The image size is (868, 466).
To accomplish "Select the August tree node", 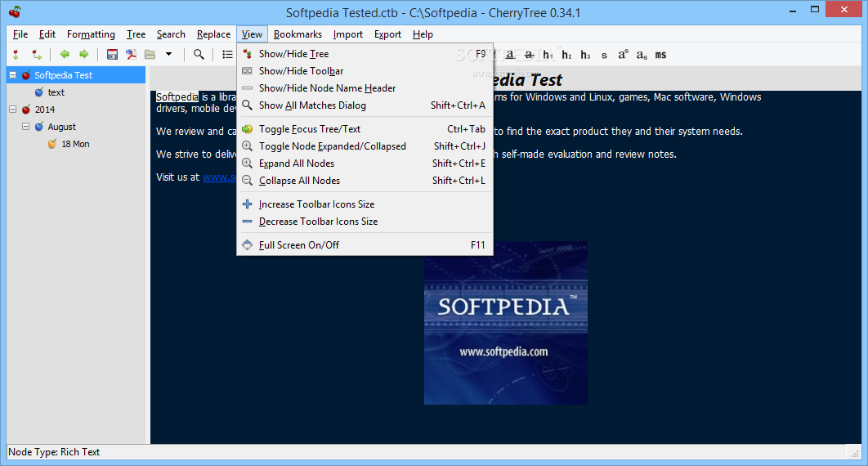I will pyautogui.click(x=61, y=127).
